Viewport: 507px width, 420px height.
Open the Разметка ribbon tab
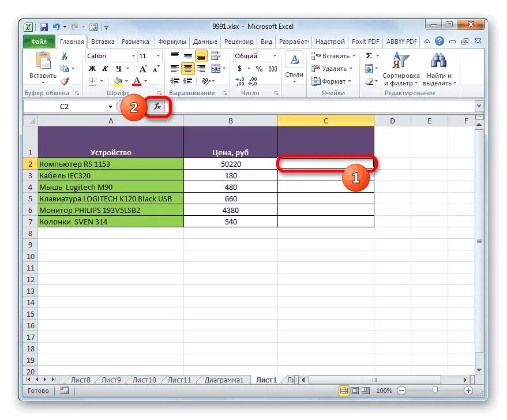click(x=136, y=42)
